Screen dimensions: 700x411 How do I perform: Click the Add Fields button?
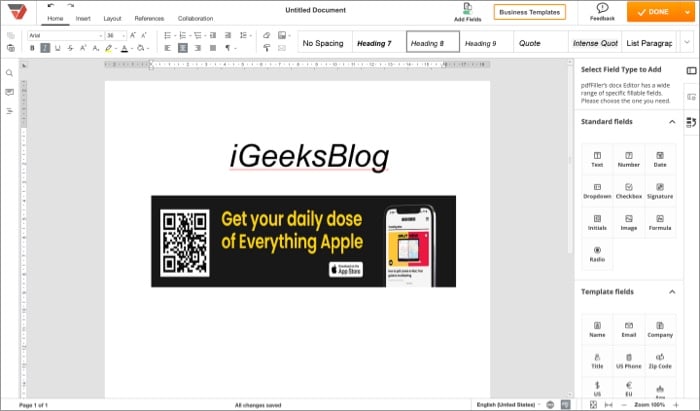pyautogui.click(x=467, y=12)
